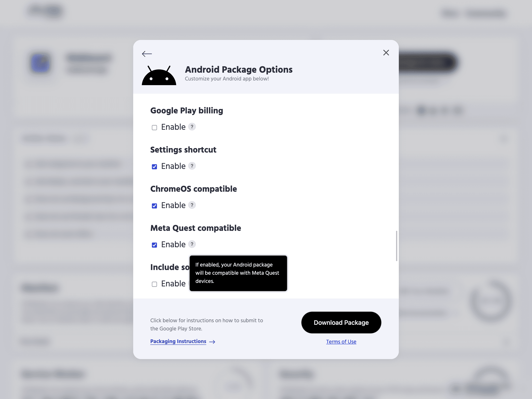Select the Google Play billing section header
Screen dimensions: 532x399
pos(186,110)
